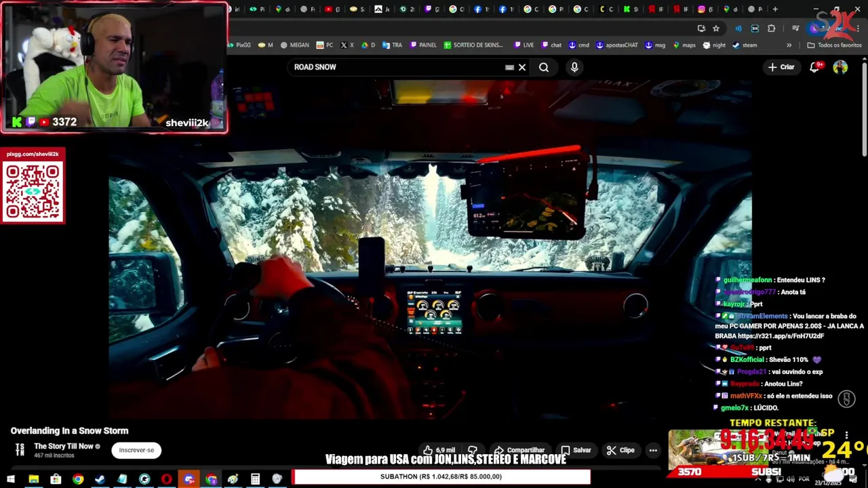Open the YouTube account avatar menu
This screenshot has height=488, width=868.
(x=840, y=67)
